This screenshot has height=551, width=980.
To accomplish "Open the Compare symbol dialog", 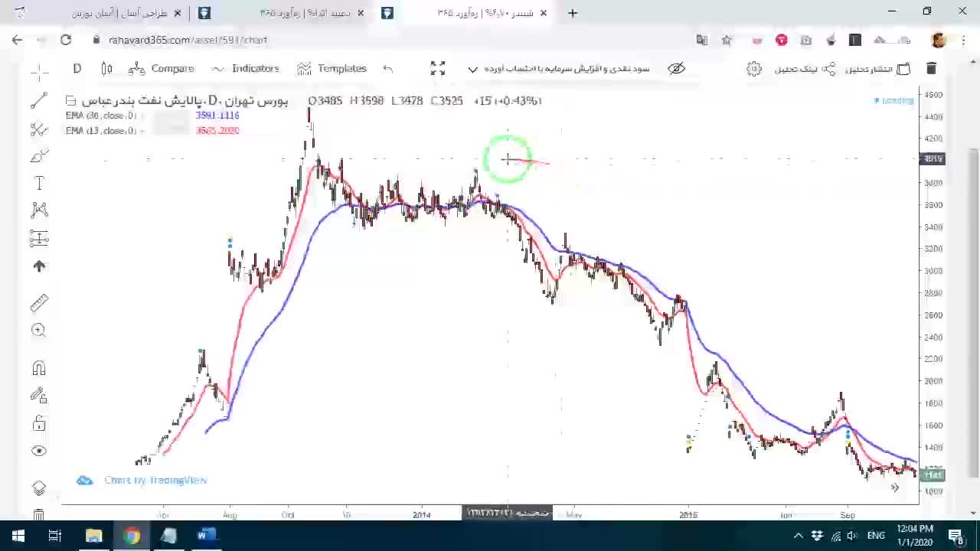I will pos(162,69).
